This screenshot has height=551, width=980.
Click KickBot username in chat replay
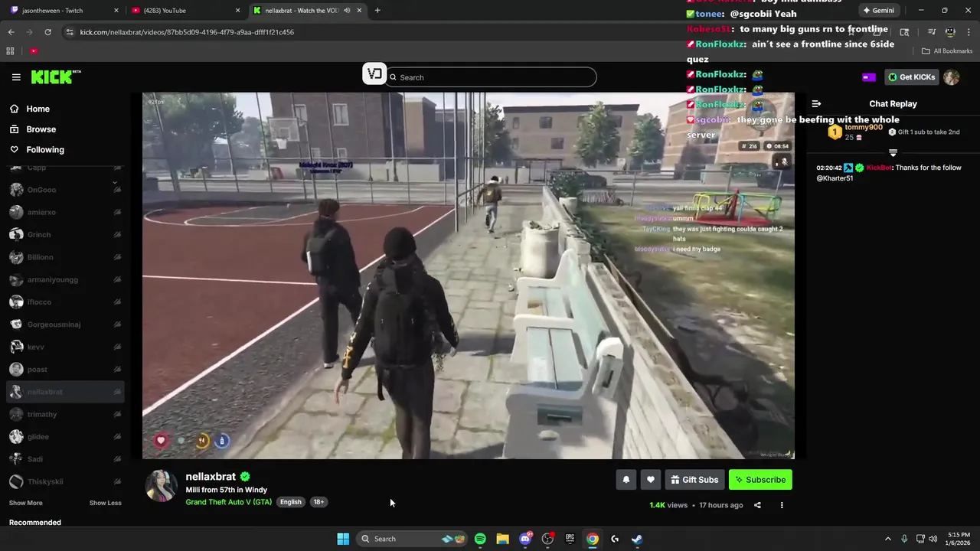tap(879, 168)
